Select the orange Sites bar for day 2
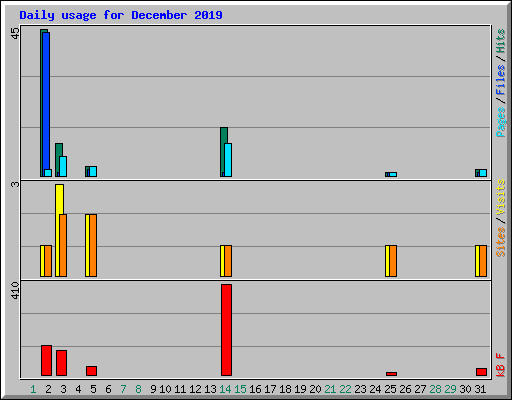Viewport: 512px width, 400px height. 48,261
